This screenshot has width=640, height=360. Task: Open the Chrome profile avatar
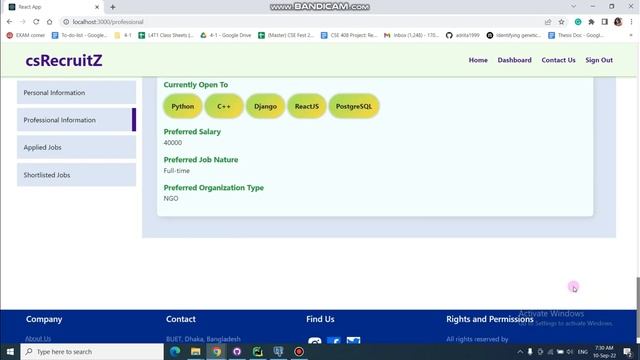(618, 22)
